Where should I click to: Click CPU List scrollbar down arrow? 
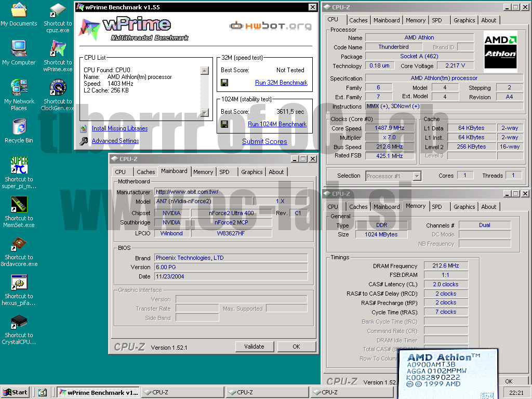click(205, 113)
